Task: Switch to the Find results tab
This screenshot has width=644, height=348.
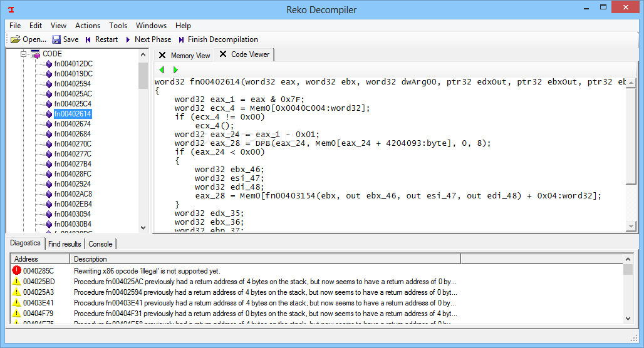Action: tap(65, 243)
